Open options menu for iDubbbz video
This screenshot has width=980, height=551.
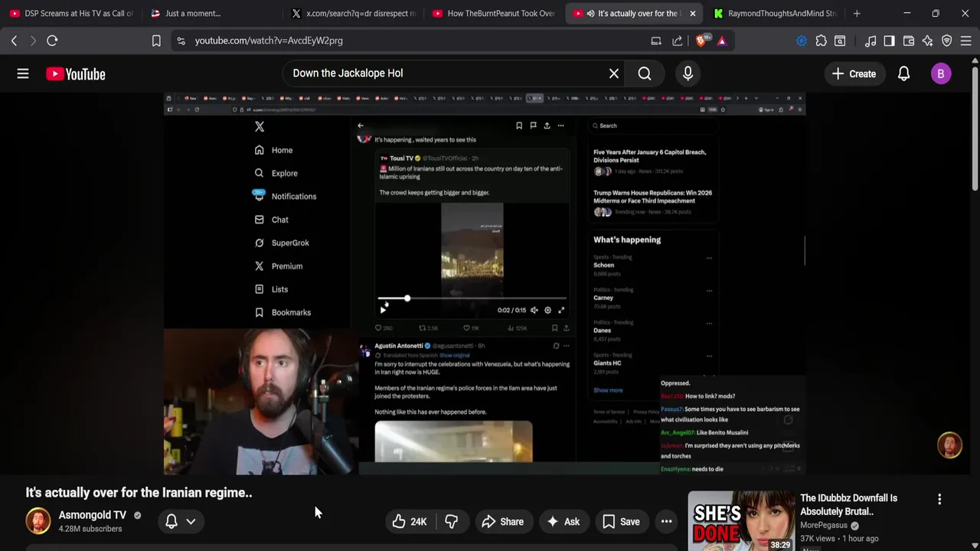tap(939, 499)
